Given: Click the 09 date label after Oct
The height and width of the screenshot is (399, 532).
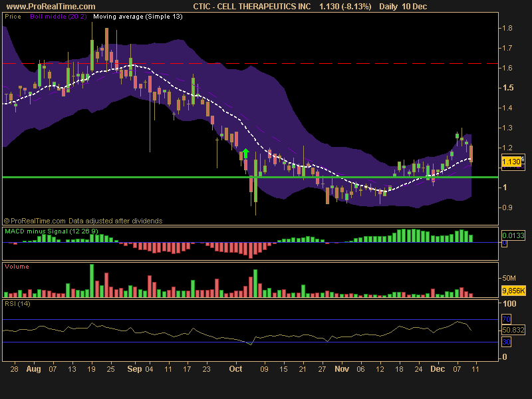Looking at the screenshot, I should coord(264,369).
